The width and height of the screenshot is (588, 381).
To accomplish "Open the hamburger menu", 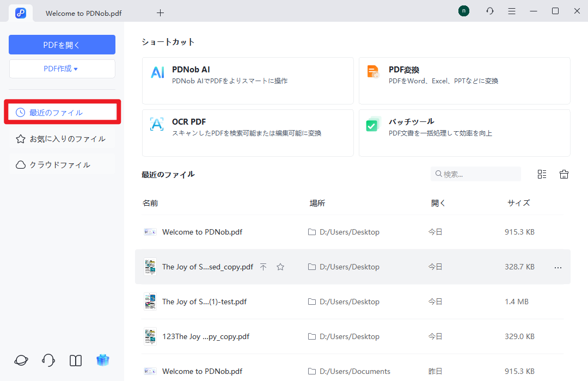I will coord(512,11).
